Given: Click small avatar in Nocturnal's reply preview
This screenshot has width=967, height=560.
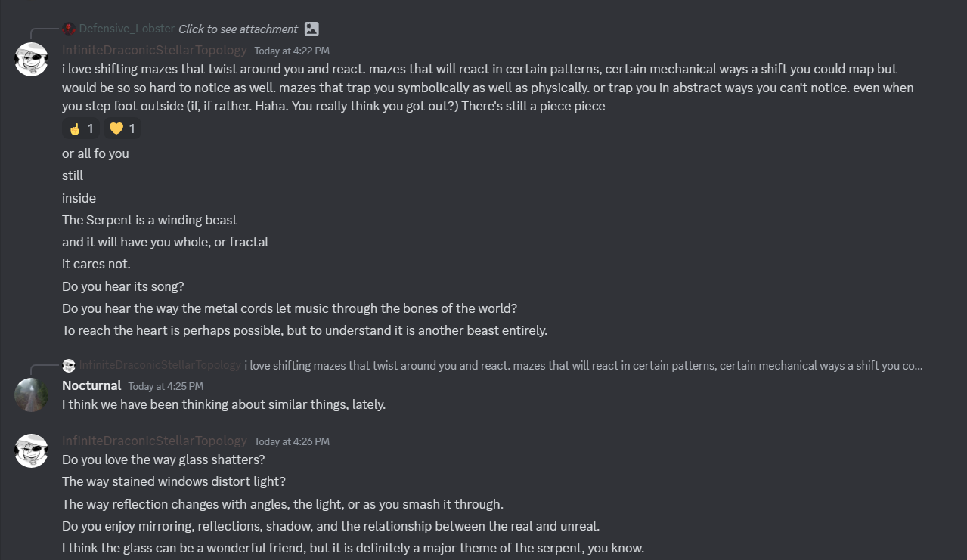Looking at the screenshot, I should tap(69, 366).
